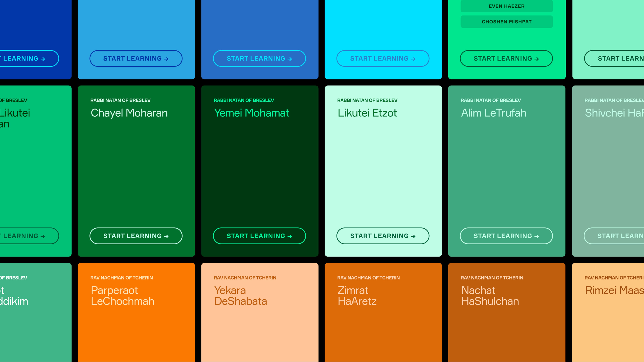Click the Chayel Moharan title
The width and height of the screenshot is (644, 362).
click(x=129, y=113)
